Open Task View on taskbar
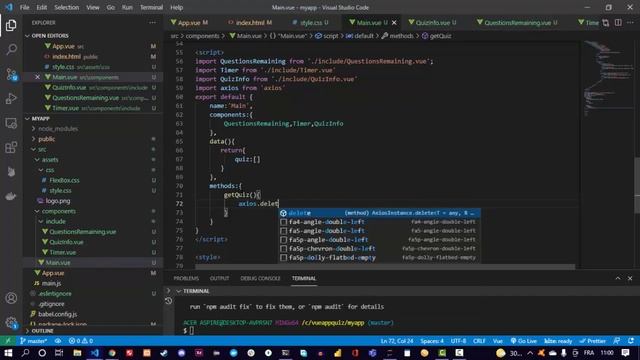 point(59,353)
